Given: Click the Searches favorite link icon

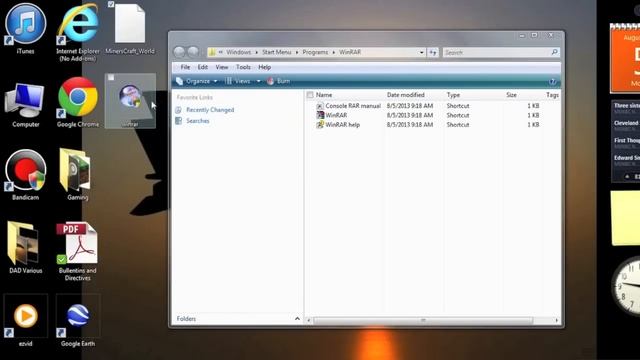Looking at the screenshot, I should tap(178, 121).
